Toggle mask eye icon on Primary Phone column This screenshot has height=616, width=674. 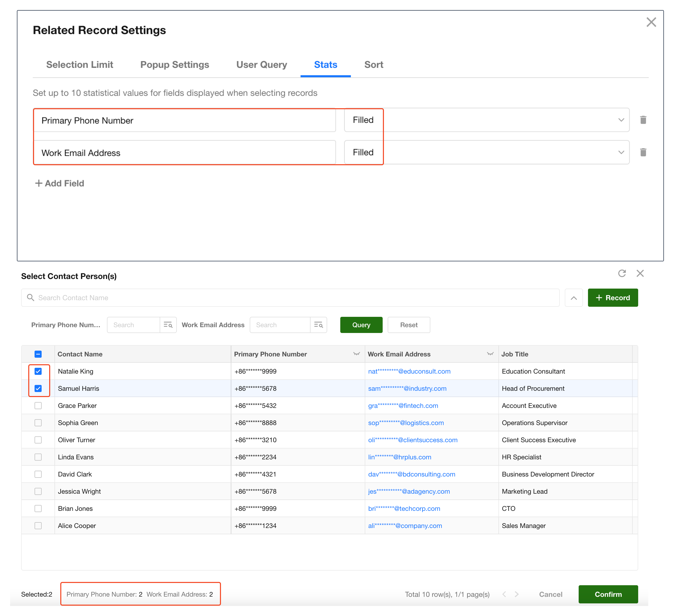tap(356, 354)
